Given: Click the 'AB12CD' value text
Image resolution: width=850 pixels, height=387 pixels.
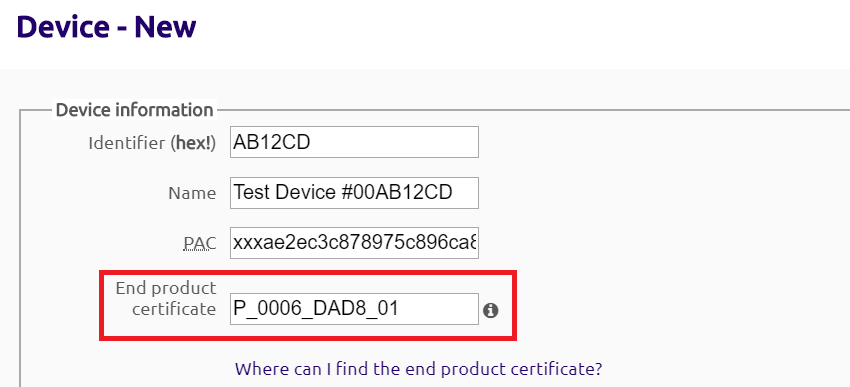Looking at the screenshot, I should [271, 142].
